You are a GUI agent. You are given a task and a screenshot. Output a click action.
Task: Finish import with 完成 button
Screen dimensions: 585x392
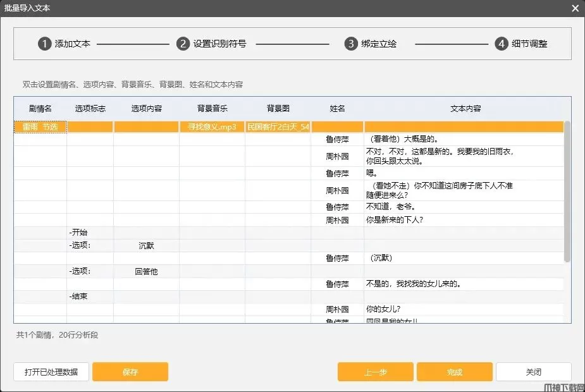click(454, 372)
